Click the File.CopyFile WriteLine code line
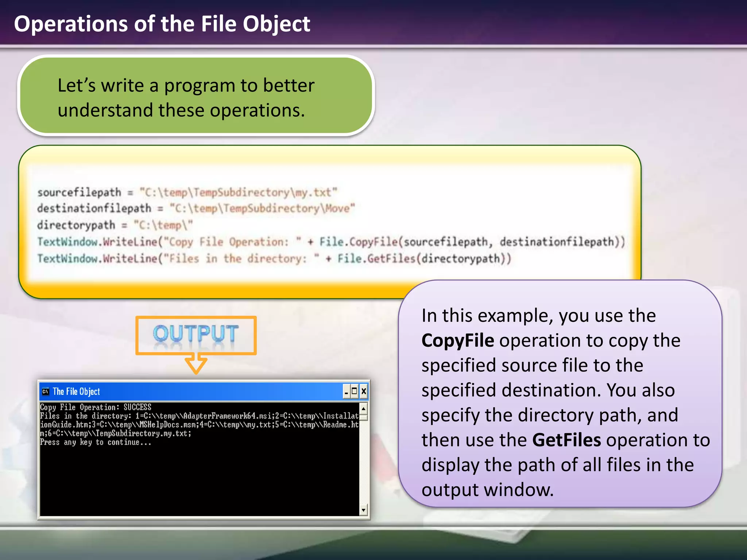Viewport: 747px width, 560px height. (331, 242)
